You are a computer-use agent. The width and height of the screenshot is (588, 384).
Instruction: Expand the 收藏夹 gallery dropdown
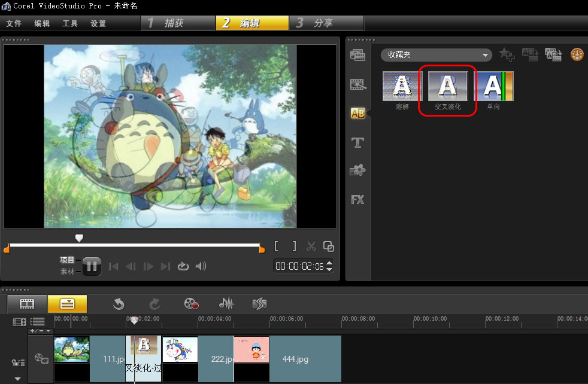point(485,55)
